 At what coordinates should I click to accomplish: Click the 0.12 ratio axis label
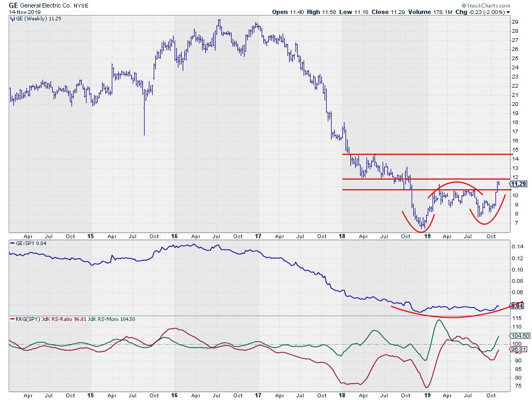[x=517, y=259]
